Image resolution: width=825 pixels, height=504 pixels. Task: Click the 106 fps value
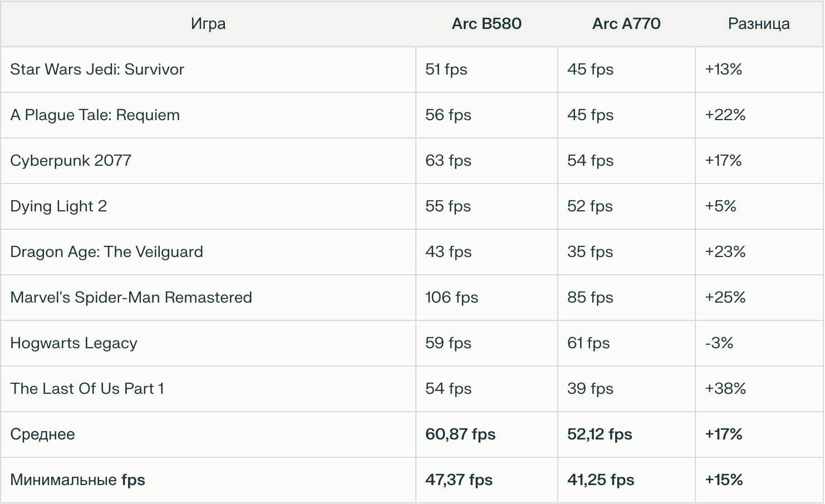click(451, 298)
